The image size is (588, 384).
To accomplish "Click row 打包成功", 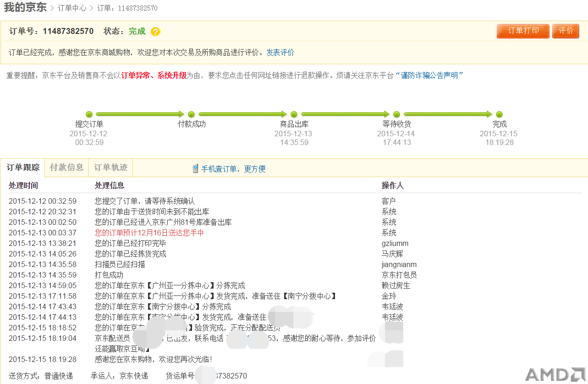I will [109, 275].
